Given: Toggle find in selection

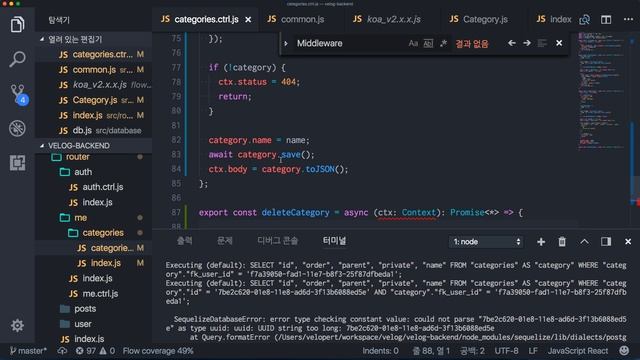Looking at the screenshot, I should click(542, 43).
